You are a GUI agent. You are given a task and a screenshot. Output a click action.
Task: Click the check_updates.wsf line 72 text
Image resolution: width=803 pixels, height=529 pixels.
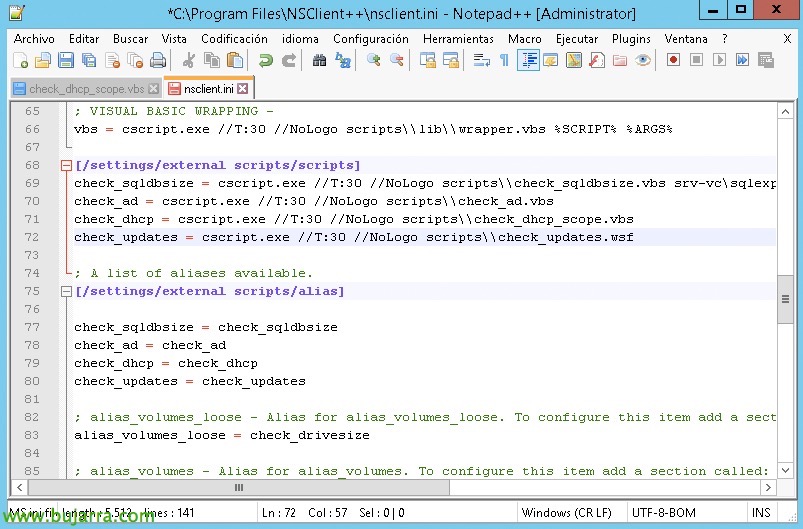(x=353, y=237)
